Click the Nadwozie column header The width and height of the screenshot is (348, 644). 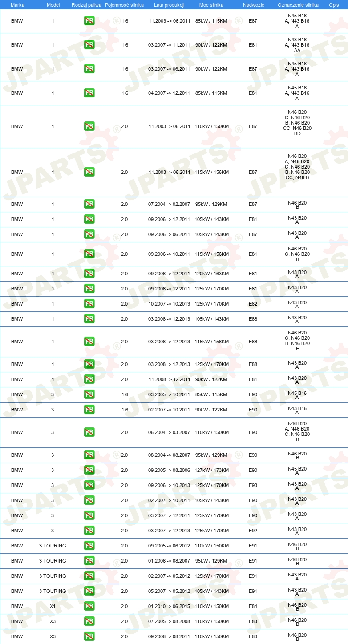[x=253, y=4]
